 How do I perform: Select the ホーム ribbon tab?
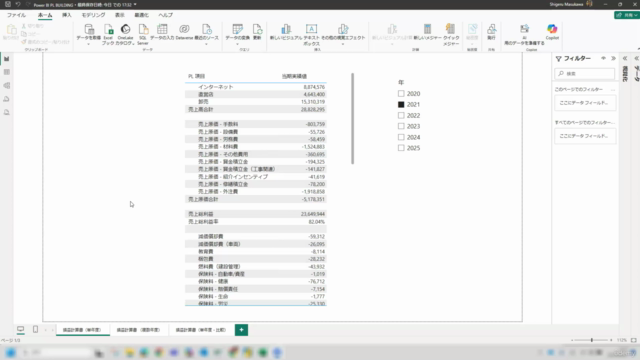coord(45,15)
